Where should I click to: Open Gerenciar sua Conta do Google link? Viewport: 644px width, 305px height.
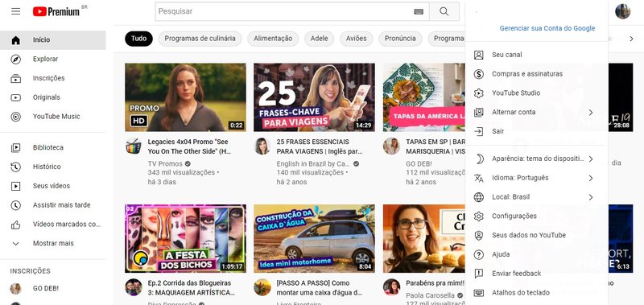pyautogui.click(x=547, y=28)
